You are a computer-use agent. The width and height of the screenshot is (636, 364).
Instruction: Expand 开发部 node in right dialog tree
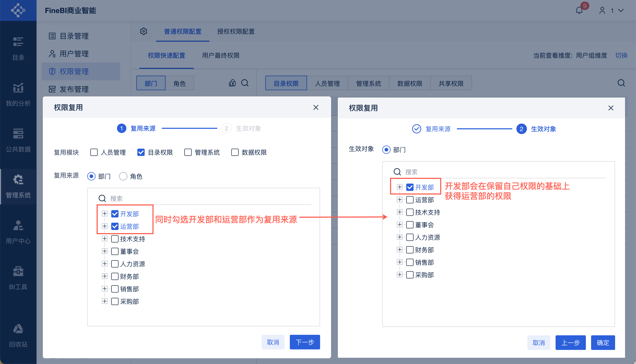click(399, 187)
